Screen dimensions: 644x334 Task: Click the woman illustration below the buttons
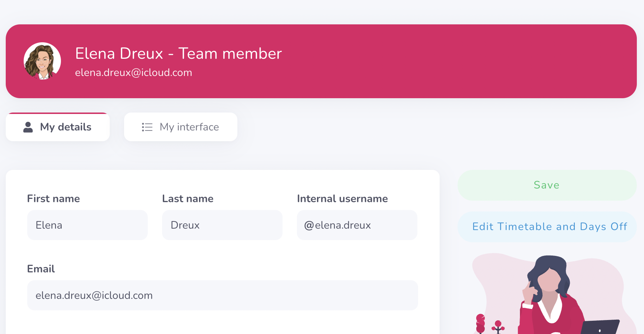pos(548,294)
